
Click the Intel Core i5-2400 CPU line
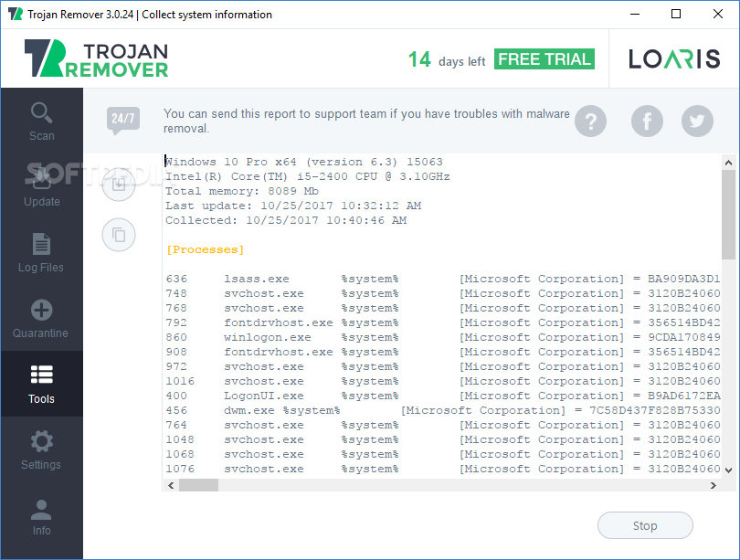pyautogui.click(x=308, y=176)
